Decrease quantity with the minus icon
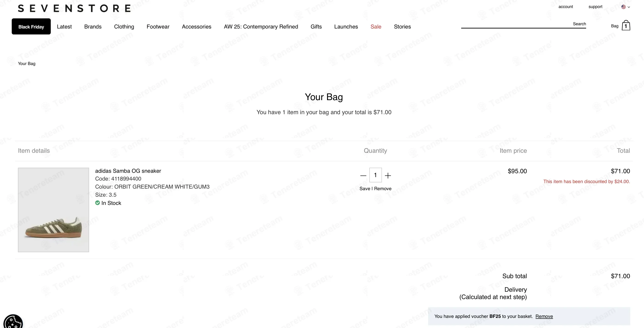This screenshot has width=644, height=328. 363,175
